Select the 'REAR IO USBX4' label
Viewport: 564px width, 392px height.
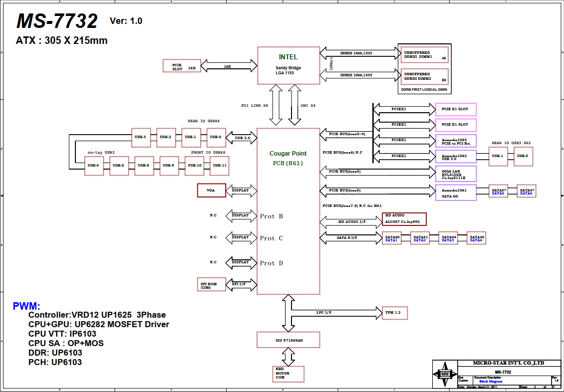[x=204, y=121]
